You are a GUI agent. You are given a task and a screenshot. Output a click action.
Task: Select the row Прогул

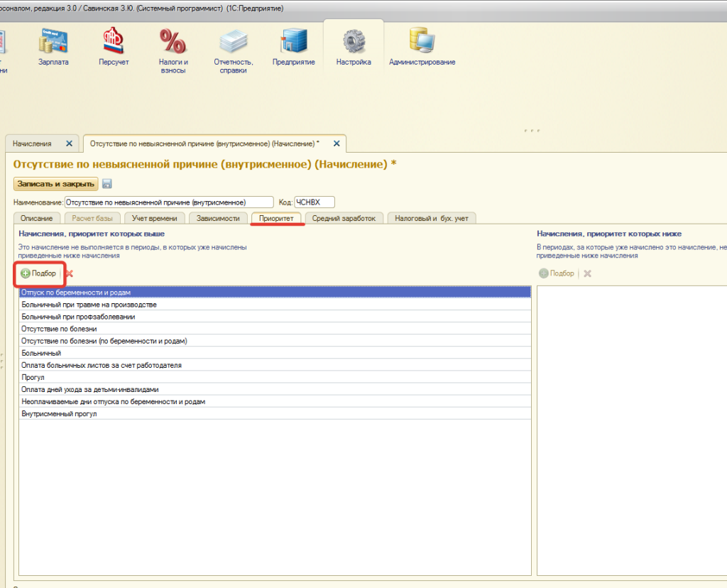(x=275, y=378)
